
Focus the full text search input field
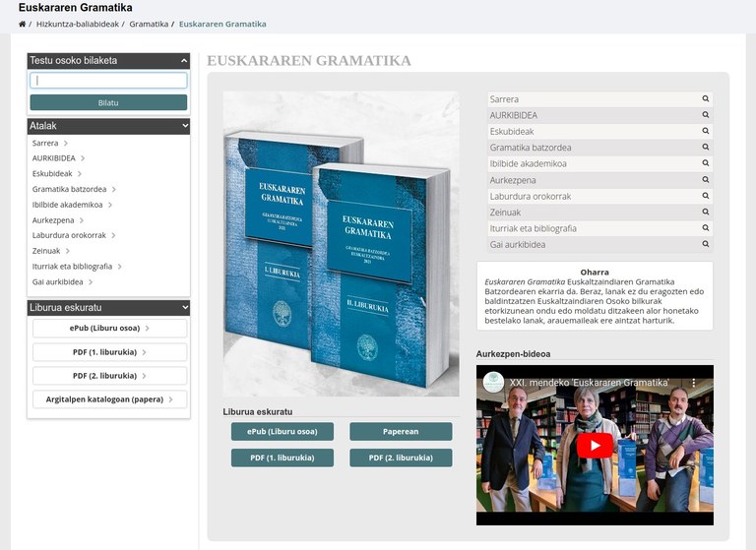click(108, 81)
